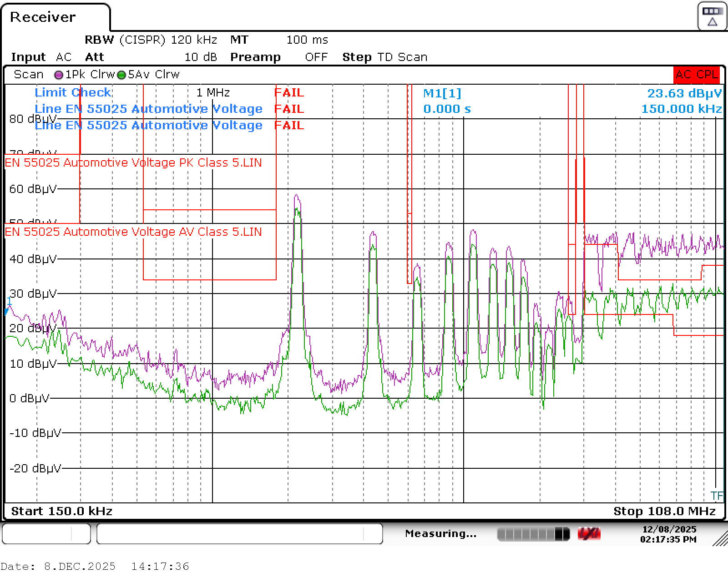The height and width of the screenshot is (588, 728).
Task: Click the measurement progress bar
Action: [533, 534]
